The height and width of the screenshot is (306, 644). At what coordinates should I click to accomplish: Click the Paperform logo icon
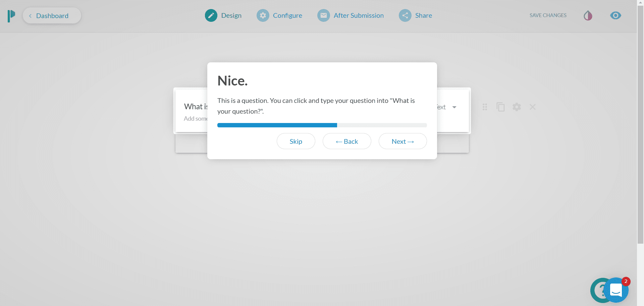pyautogui.click(x=11, y=16)
